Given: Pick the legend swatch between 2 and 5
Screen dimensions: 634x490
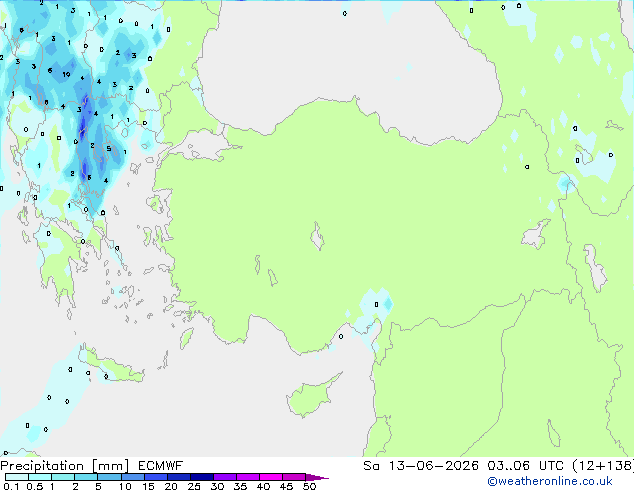Looking at the screenshot, I should [86, 477].
